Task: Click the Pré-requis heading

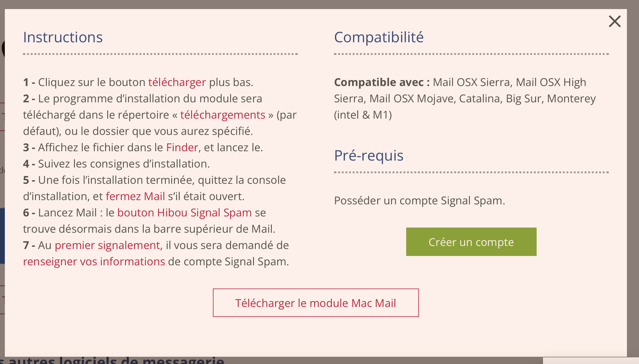Action: [x=368, y=156]
